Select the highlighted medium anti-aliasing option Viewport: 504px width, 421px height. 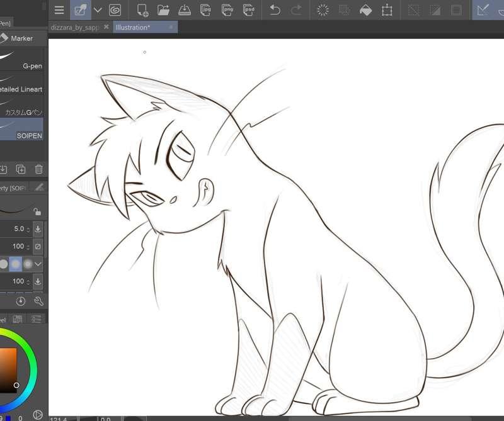tap(15, 264)
